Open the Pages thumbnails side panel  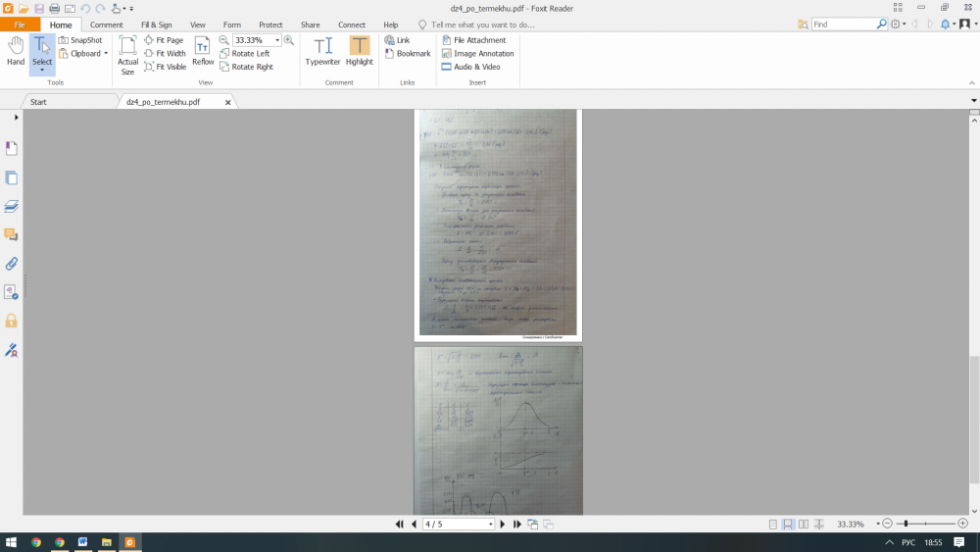point(11,177)
